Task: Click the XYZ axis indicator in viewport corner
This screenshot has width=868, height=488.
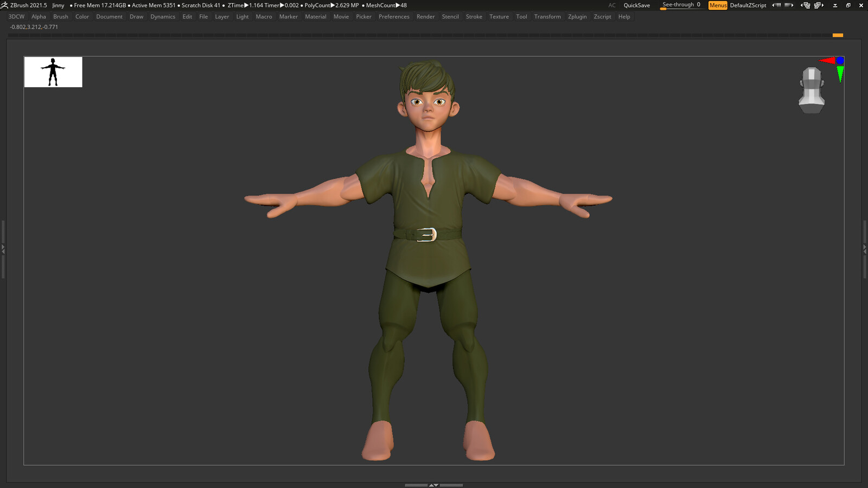Action: pyautogui.click(x=833, y=68)
